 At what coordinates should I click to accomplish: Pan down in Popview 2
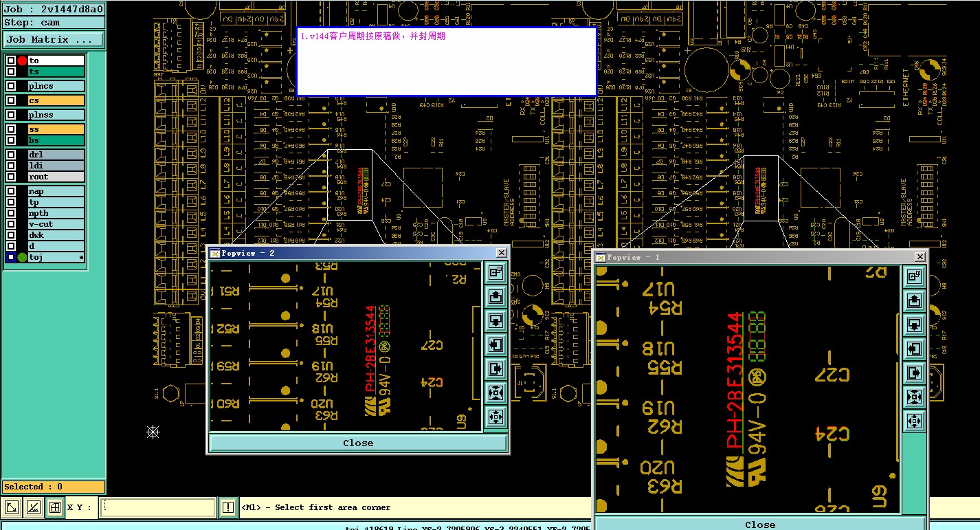pos(495,321)
